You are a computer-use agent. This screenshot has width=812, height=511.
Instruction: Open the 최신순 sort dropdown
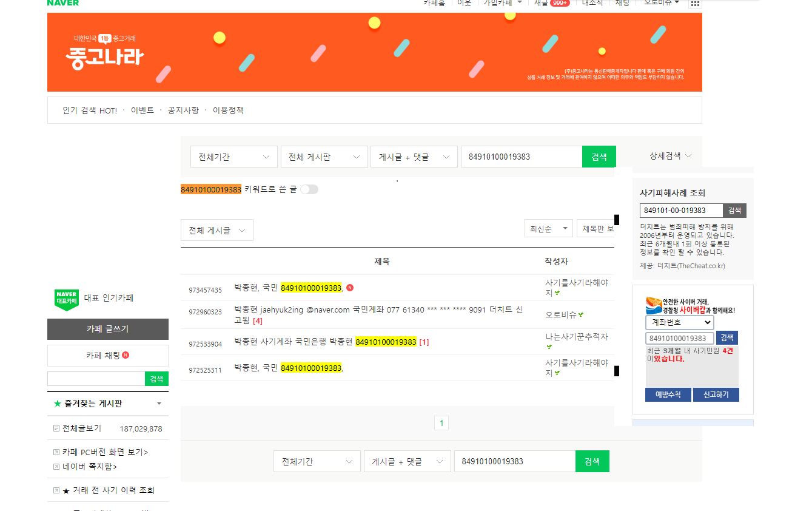(549, 229)
